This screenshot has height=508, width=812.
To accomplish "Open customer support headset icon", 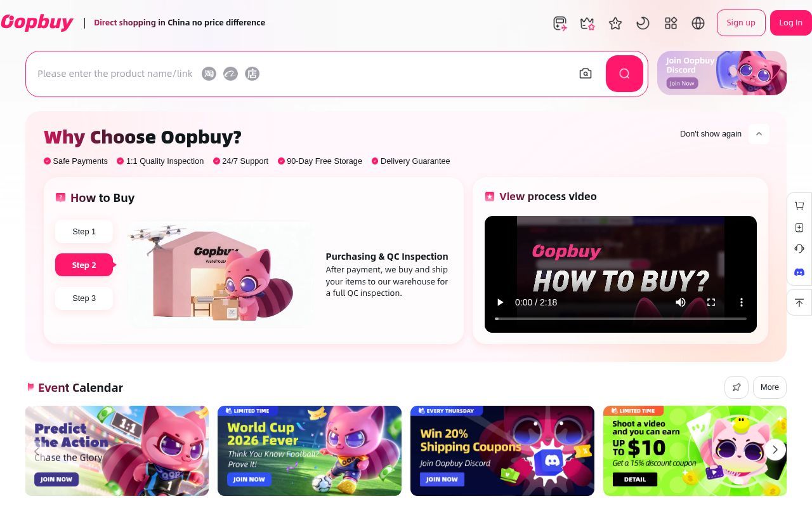I will pyautogui.click(x=799, y=249).
